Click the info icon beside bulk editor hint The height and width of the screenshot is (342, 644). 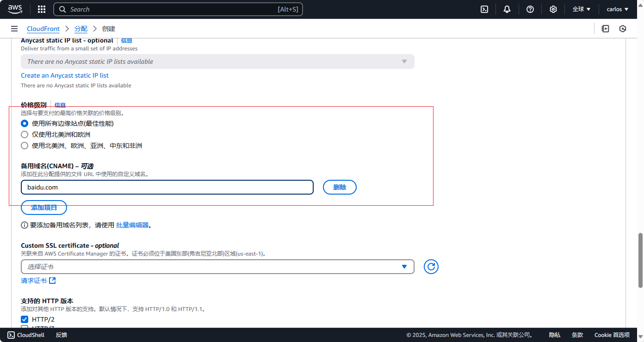[25, 225]
